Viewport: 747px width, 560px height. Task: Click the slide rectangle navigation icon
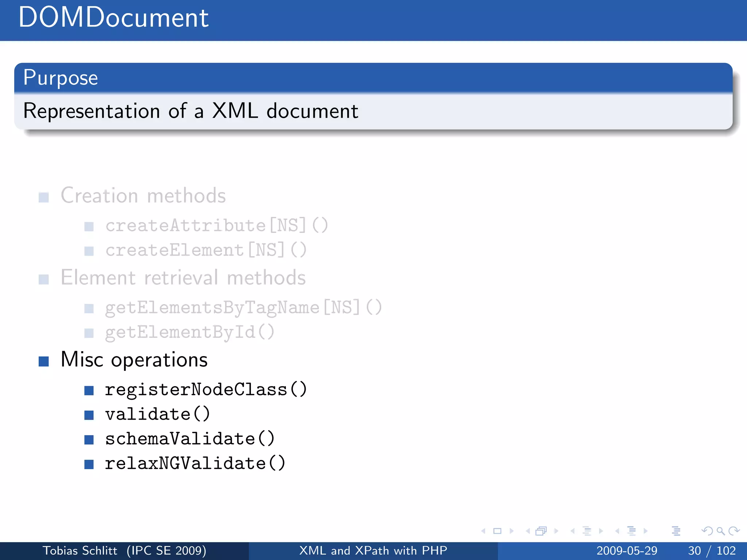(498, 531)
